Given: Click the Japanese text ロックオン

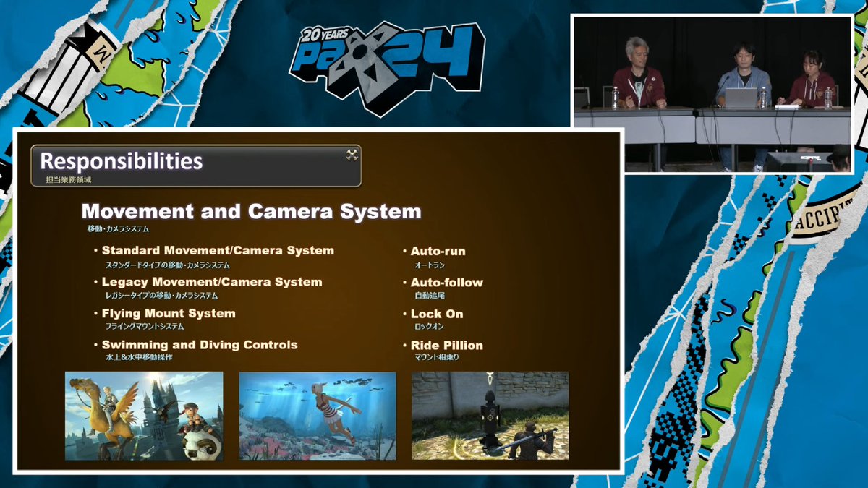Looking at the screenshot, I should pos(429,328).
